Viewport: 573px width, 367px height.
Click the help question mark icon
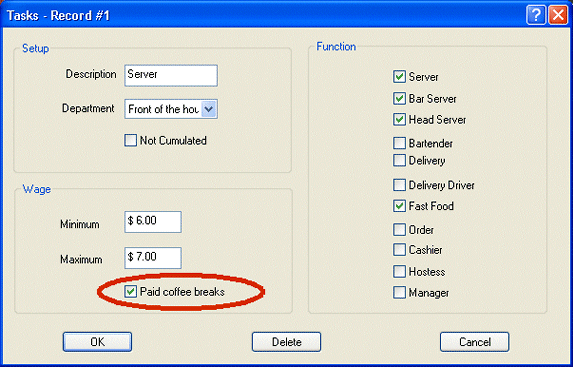click(536, 16)
